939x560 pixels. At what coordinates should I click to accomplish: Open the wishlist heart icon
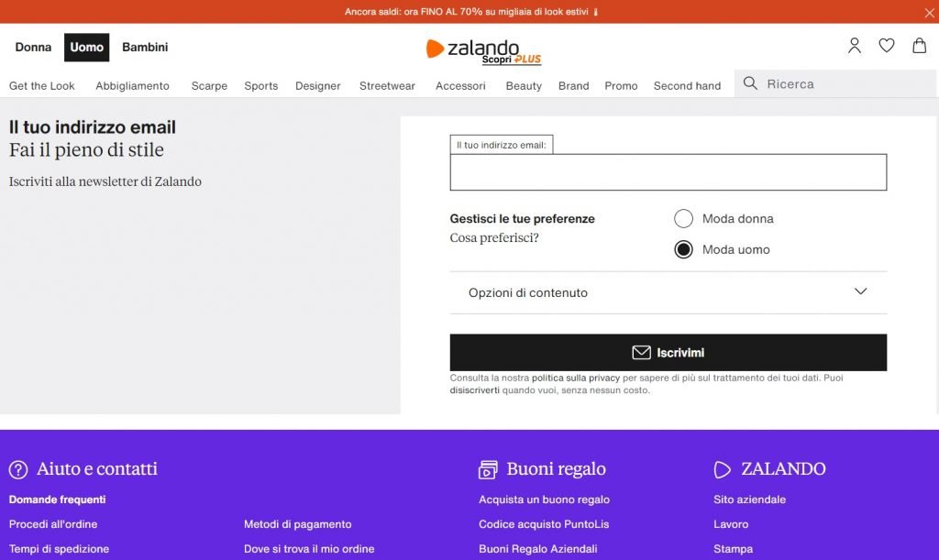(887, 46)
